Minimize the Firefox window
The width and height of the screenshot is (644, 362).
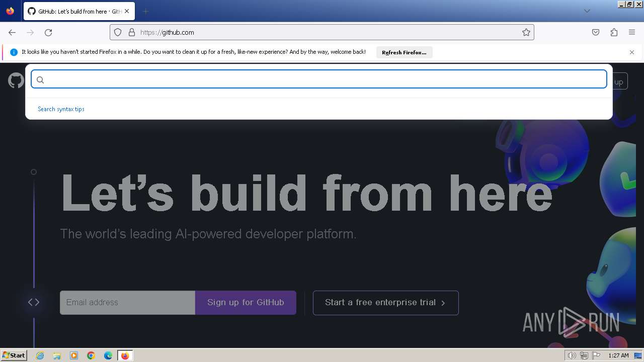[621, 4]
